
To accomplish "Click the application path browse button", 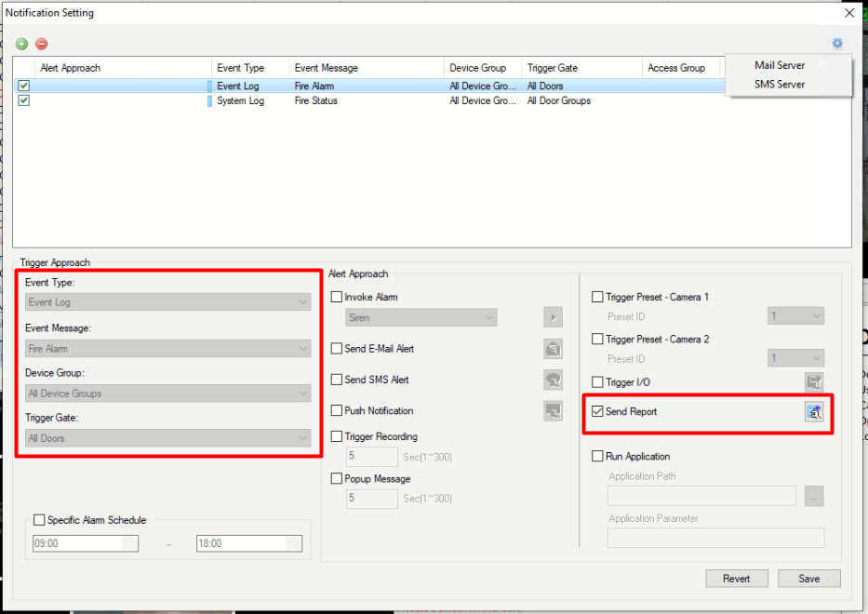I will click(x=814, y=496).
